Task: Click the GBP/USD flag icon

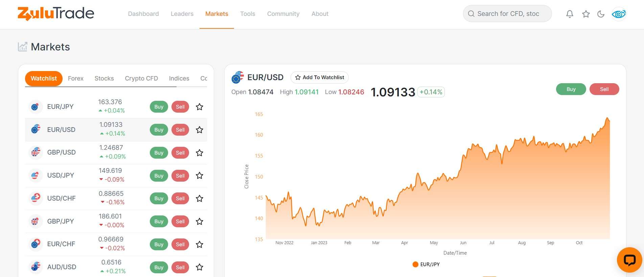Action: (36, 153)
